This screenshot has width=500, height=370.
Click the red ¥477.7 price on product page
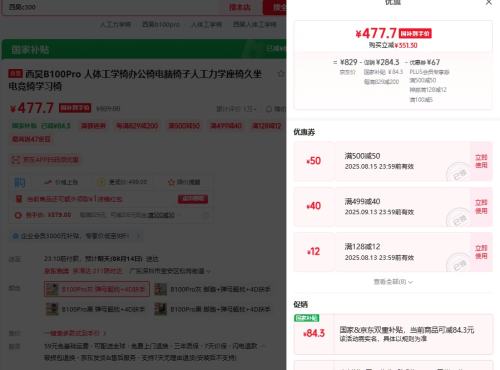pyautogui.click(x=32, y=108)
